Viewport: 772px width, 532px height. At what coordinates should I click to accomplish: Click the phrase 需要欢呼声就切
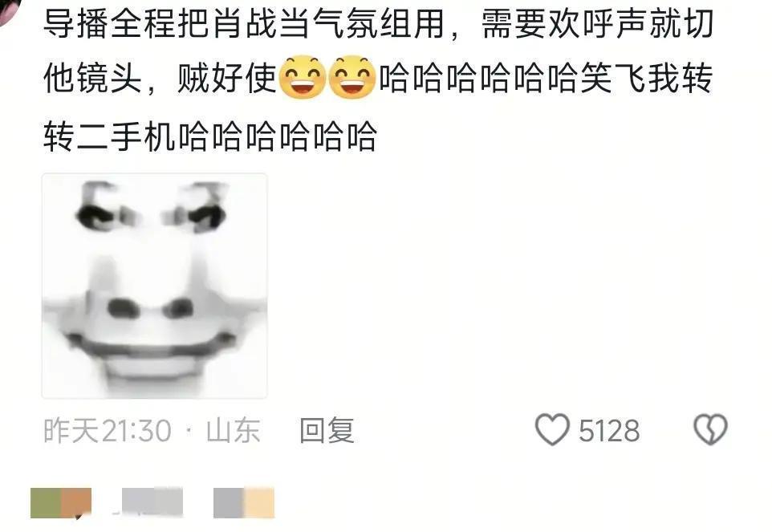tap(597, 23)
